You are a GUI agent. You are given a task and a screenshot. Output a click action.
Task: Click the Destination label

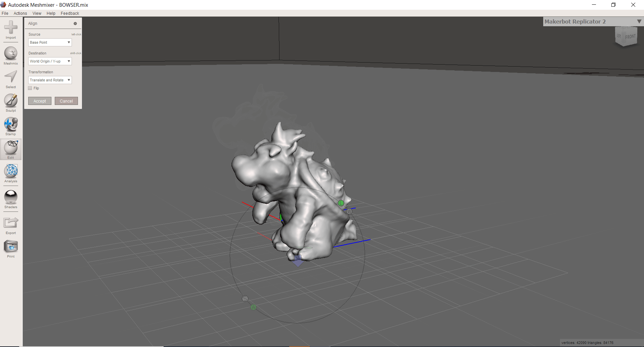[37, 53]
